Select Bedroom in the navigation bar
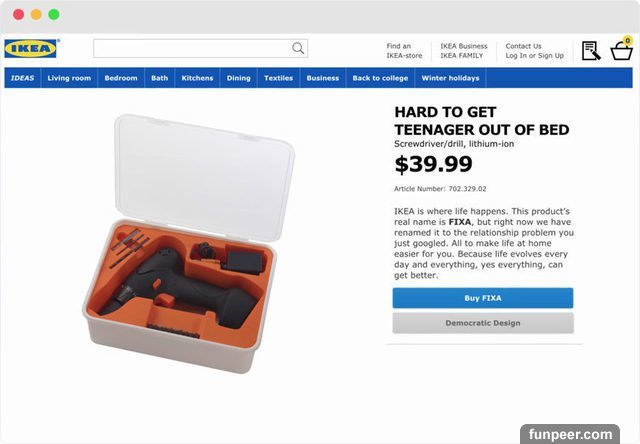Viewport: 640px width, 444px height. [x=121, y=78]
